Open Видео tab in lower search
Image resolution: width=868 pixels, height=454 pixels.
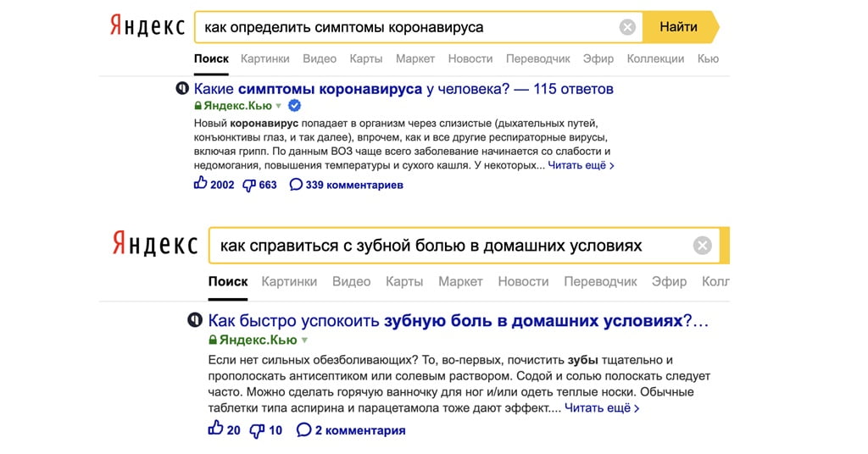(x=352, y=281)
